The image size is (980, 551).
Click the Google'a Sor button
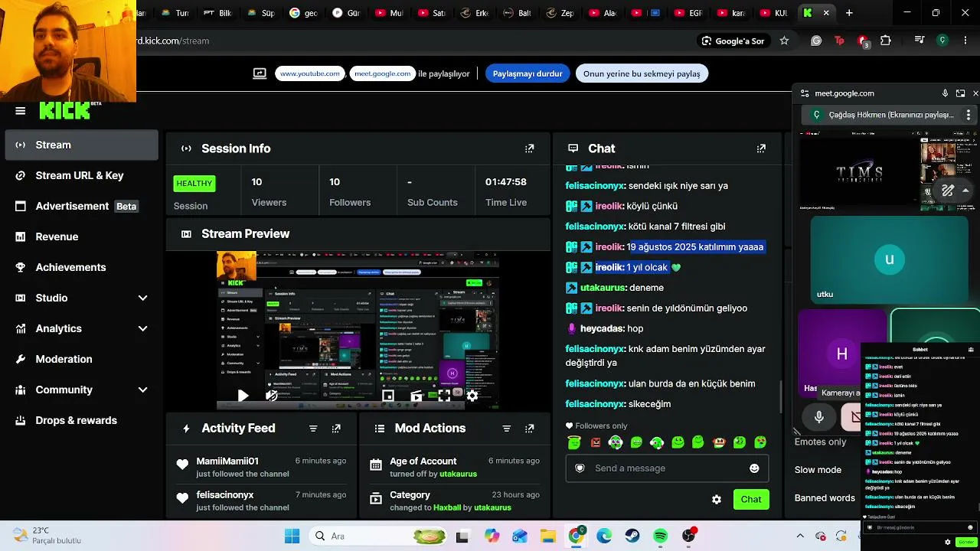[x=733, y=41]
